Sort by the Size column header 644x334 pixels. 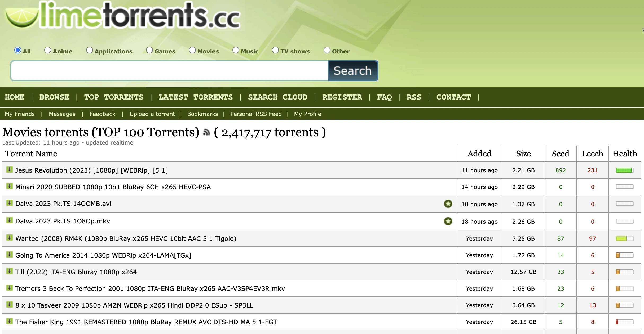coord(523,154)
